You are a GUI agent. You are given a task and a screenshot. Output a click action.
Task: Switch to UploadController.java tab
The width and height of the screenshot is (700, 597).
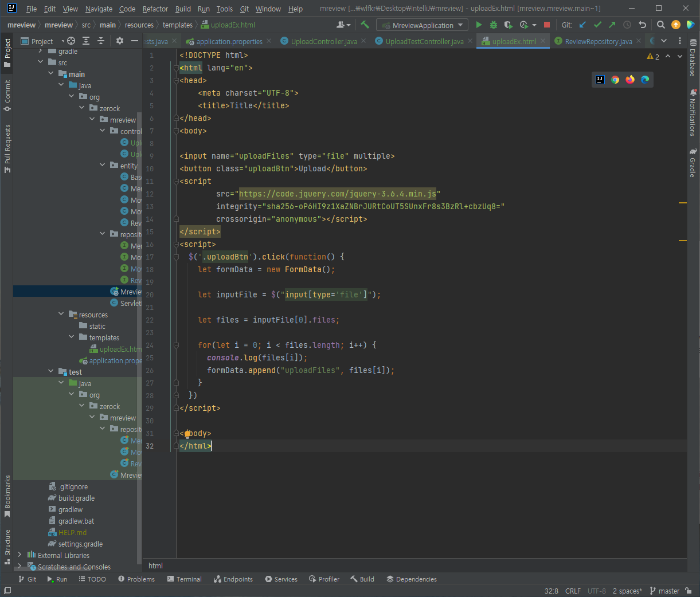tap(323, 41)
